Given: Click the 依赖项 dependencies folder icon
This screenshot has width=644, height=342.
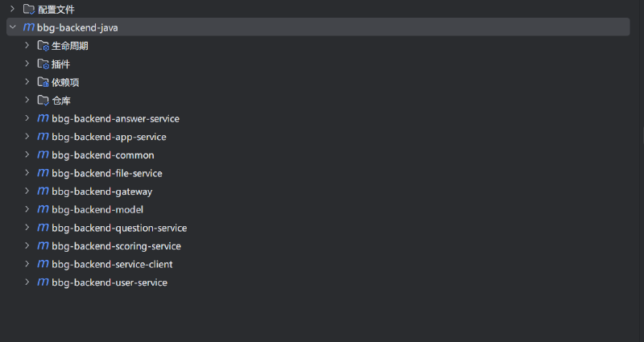Looking at the screenshot, I should pyautogui.click(x=43, y=82).
